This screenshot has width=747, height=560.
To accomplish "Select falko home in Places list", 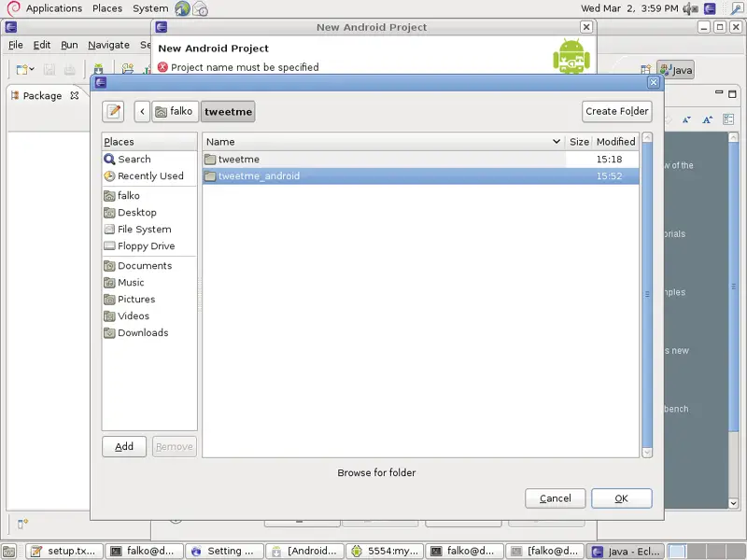I will tap(149, 196).
